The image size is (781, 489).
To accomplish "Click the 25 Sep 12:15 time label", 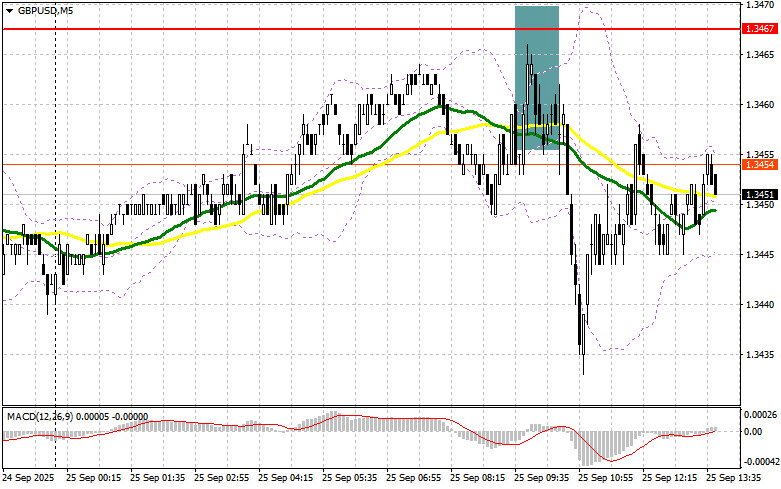I will [x=669, y=478].
